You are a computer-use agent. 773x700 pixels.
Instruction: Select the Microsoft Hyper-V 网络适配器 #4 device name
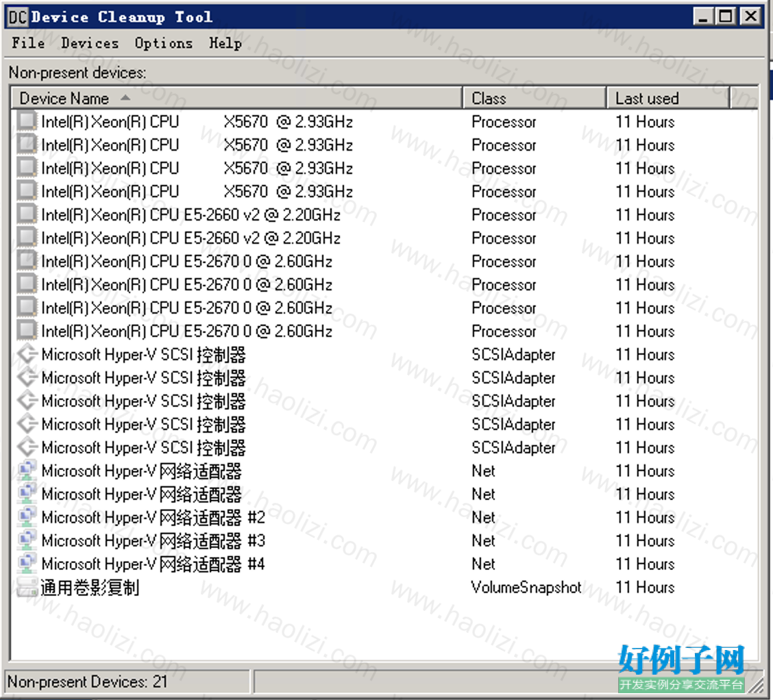(154, 564)
